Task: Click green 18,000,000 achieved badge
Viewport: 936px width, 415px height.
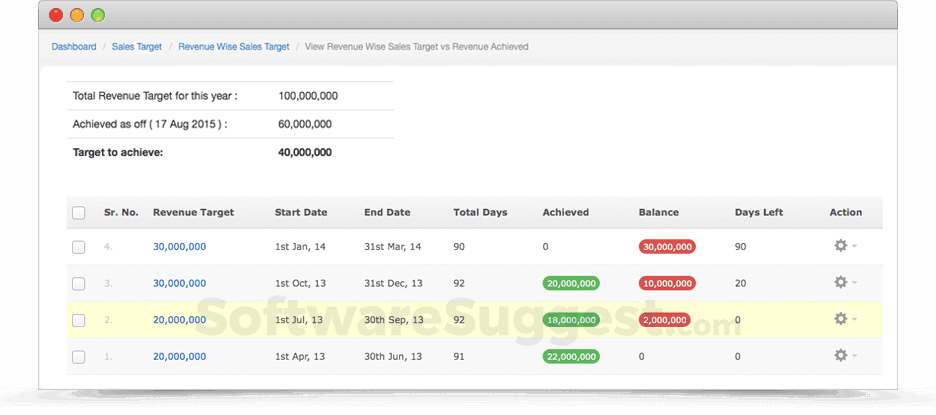Action: pos(571,320)
